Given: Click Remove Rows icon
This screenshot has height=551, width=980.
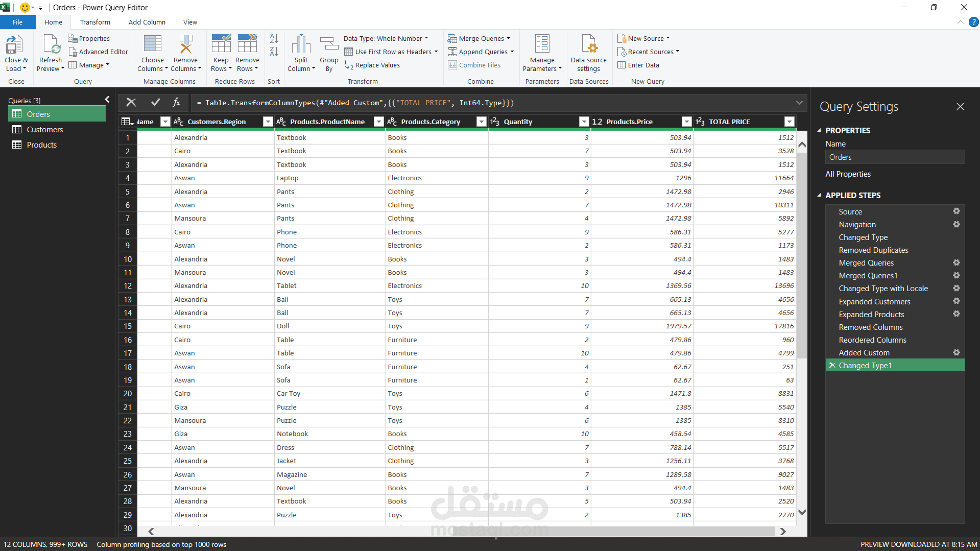Looking at the screenshot, I should click(247, 43).
